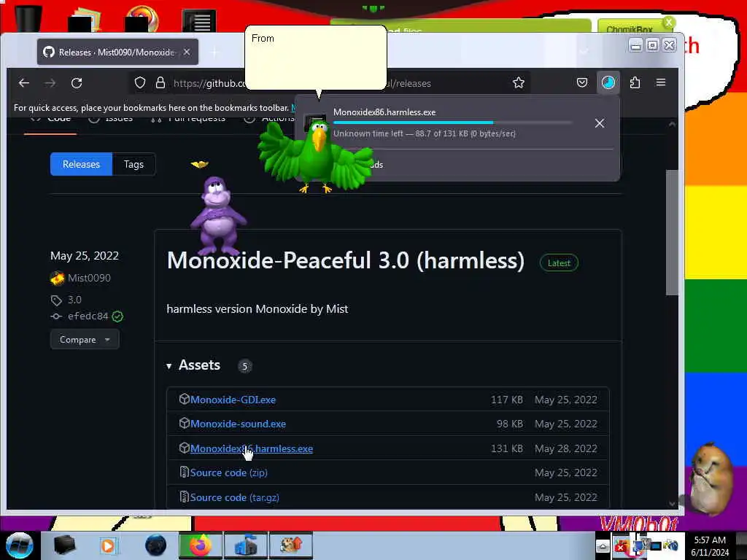Download Monoxidex86.harmless.exe asset
Viewport: 747px width, 560px height.
tap(252, 448)
